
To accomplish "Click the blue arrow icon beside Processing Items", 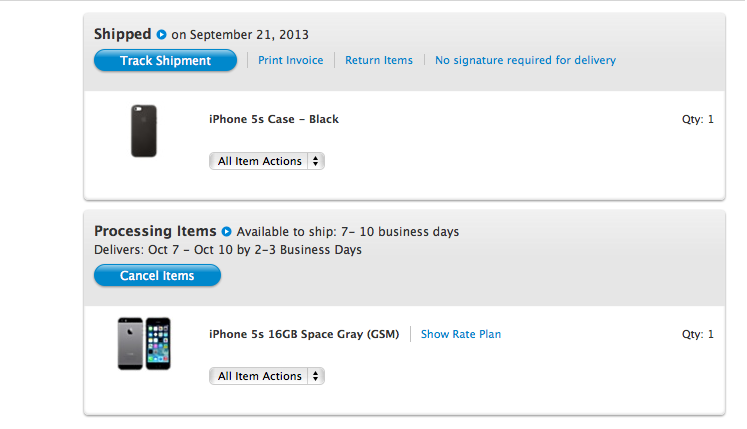I will click(227, 232).
